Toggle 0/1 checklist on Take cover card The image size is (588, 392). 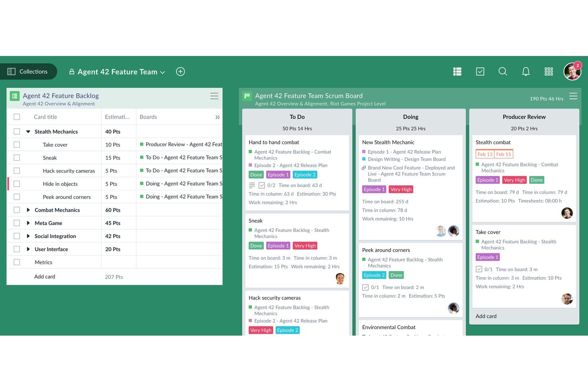(x=479, y=269)
